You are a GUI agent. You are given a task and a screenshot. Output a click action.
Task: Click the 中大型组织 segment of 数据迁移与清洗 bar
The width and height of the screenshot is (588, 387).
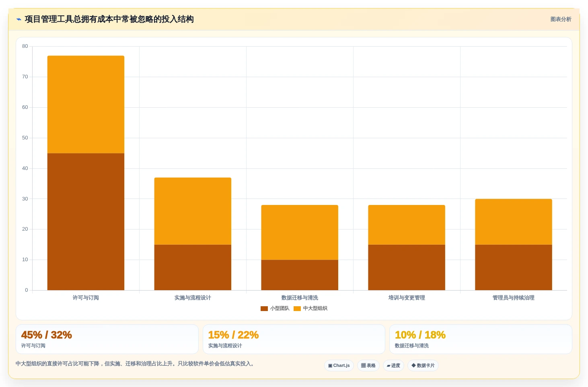[x=300, y=233]
